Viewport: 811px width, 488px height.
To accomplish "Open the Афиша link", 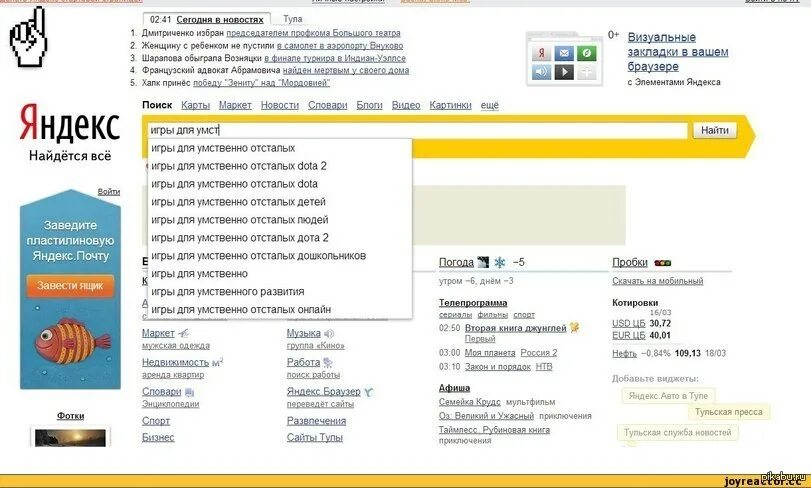I will pyautogui.click(x=454, y=388).
